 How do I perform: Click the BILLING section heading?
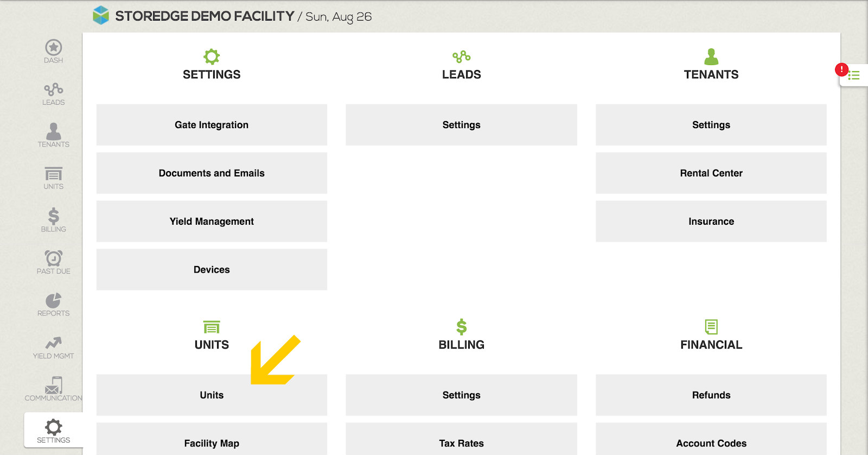(461, 345)
